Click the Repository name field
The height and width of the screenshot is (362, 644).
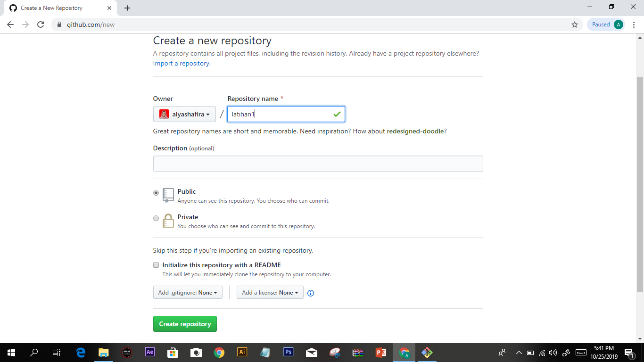pyautogui.click(x=286, y=114)
